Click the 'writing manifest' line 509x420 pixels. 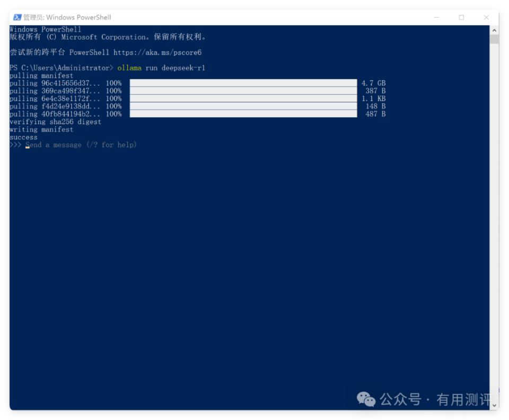coord(41,129)
